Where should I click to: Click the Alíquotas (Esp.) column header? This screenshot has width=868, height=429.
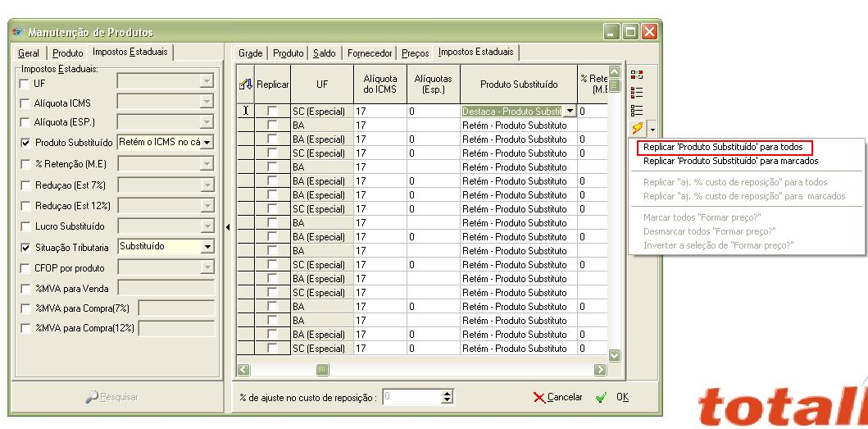(434, 84)
